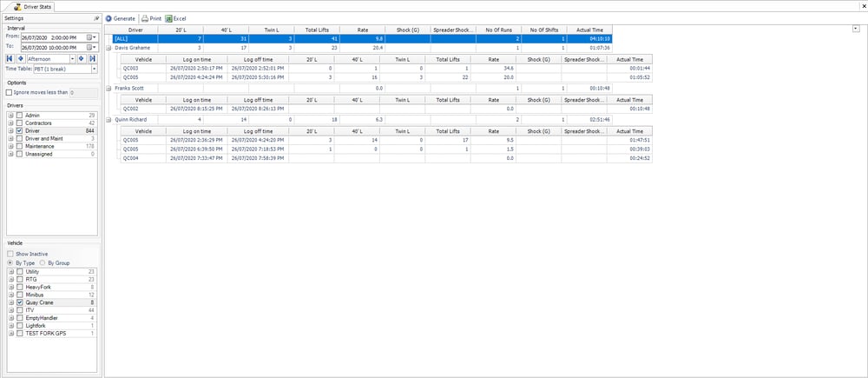Select the QC002 vehicle row
The width and height of the screenshot is (868, 378).
(x=386, y=109)
